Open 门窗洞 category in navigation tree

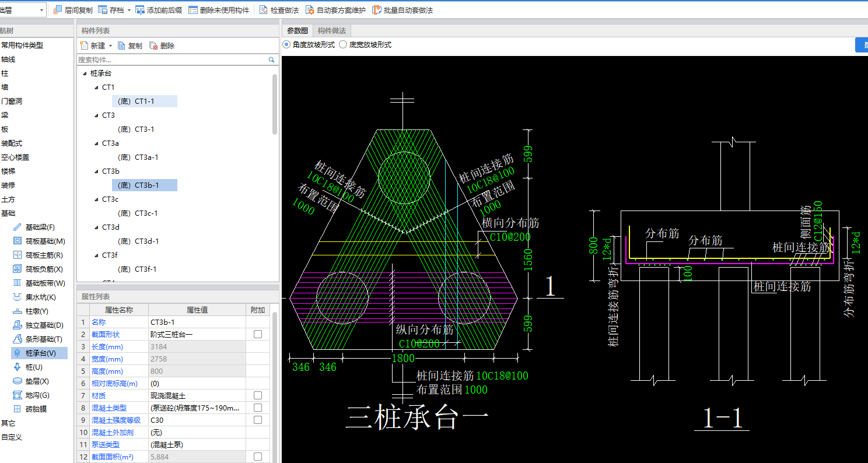coord(12,101)
